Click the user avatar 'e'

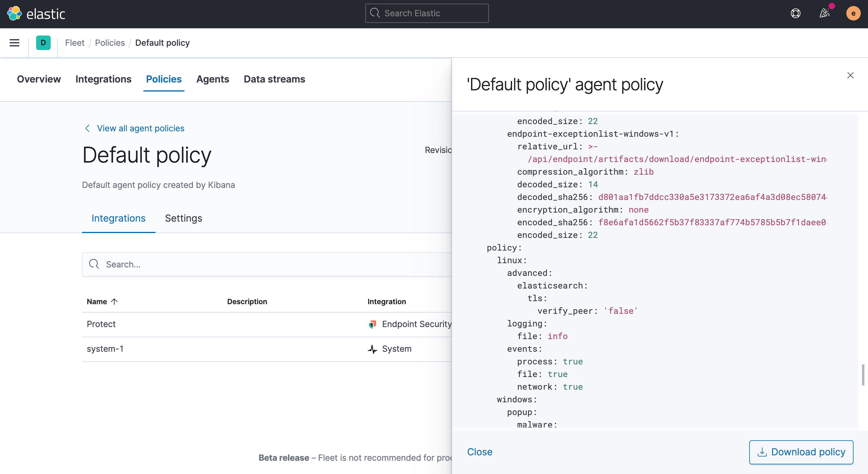853,14
